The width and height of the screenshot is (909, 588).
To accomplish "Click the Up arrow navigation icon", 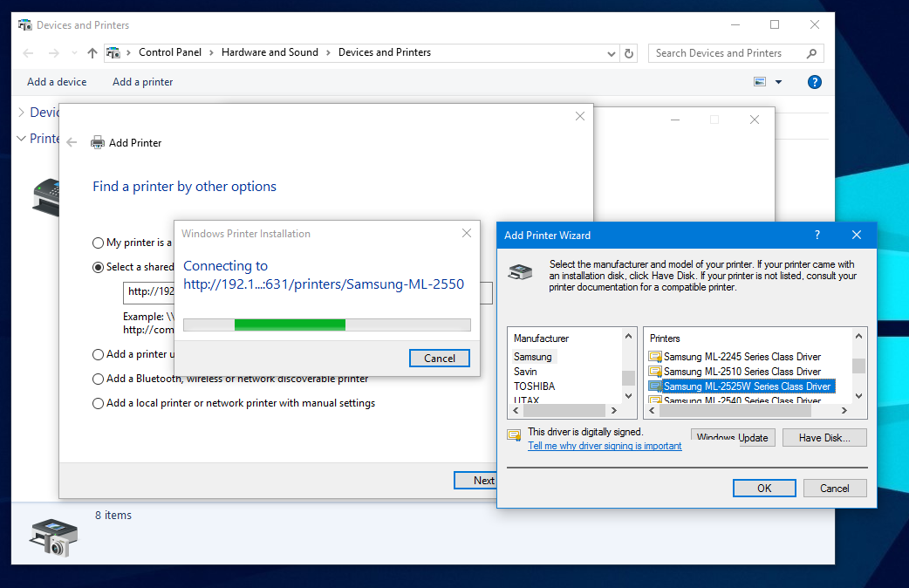I will 92,53.
